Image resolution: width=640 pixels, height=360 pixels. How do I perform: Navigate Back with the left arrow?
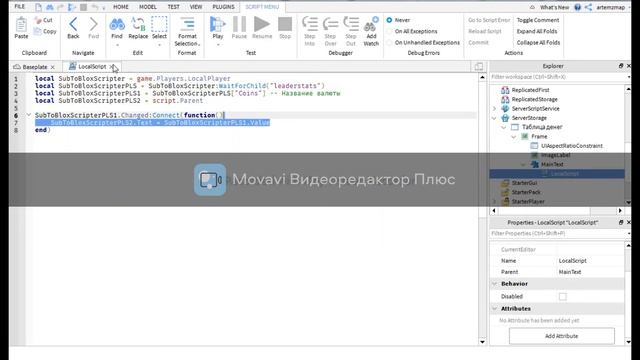pos(73,24)
